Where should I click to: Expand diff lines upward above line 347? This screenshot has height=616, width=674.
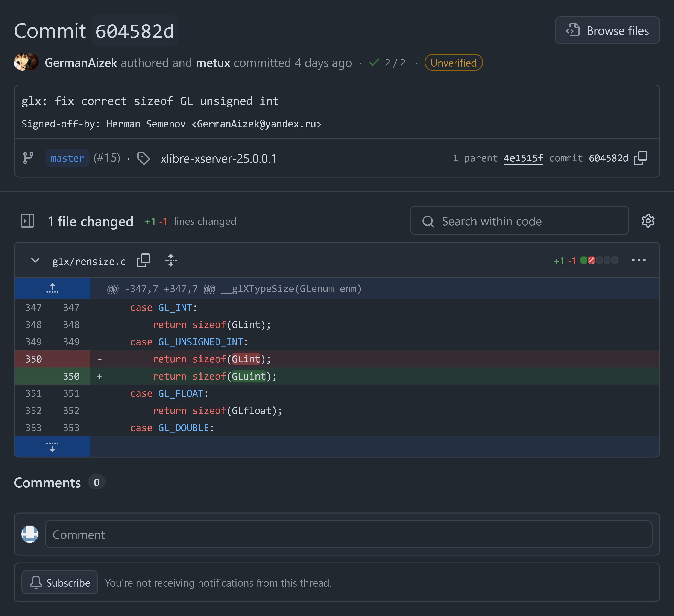[52, 288]
